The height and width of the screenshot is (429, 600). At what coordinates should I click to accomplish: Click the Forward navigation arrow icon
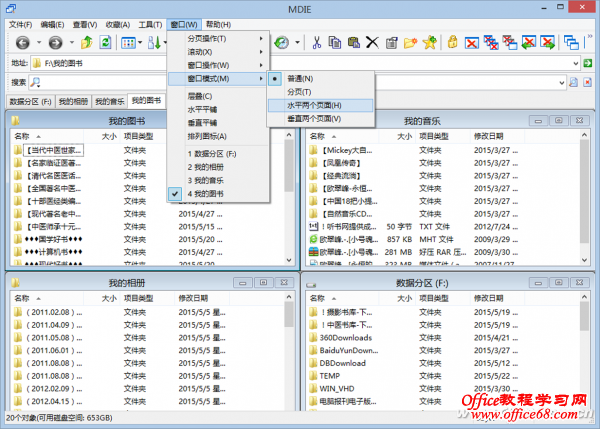coord(55,42)
